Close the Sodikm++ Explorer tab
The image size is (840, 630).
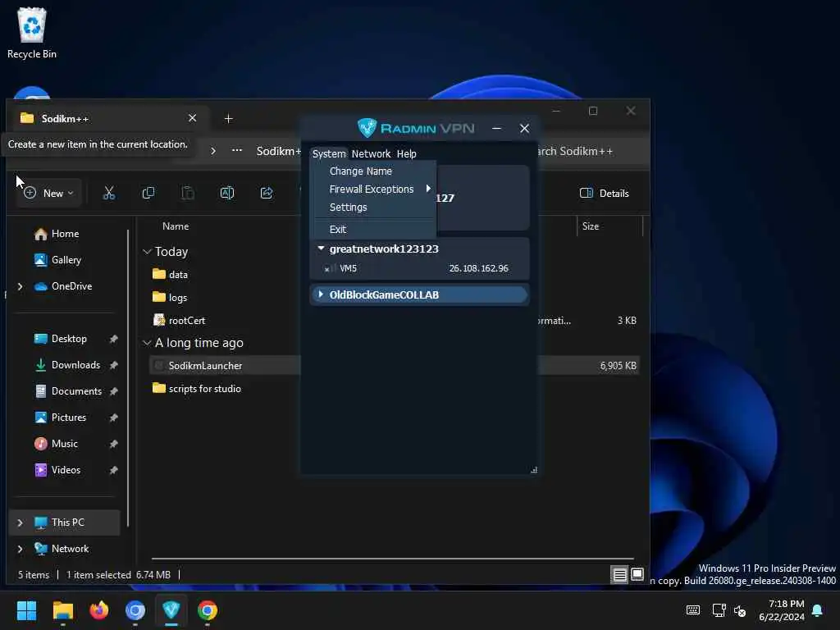[192, 118]
